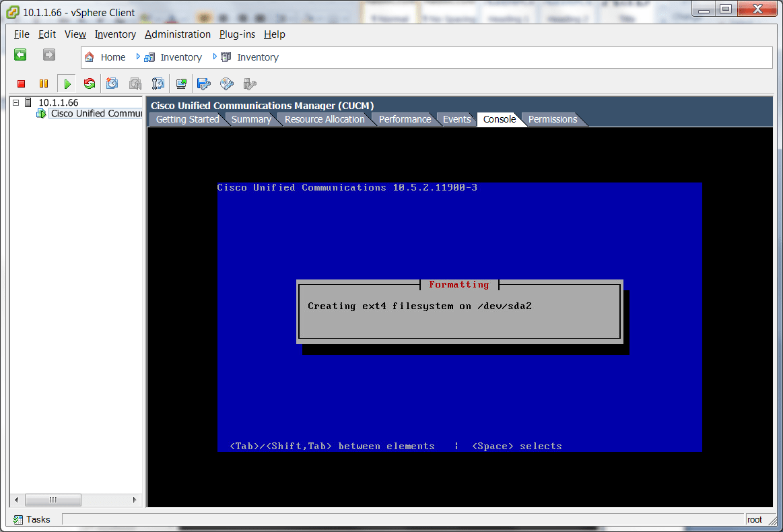The height and width of the screenshot is (532, 783).
Task: Collapse the 10.1.1.66 host tree node
Action: pos(15,102)
